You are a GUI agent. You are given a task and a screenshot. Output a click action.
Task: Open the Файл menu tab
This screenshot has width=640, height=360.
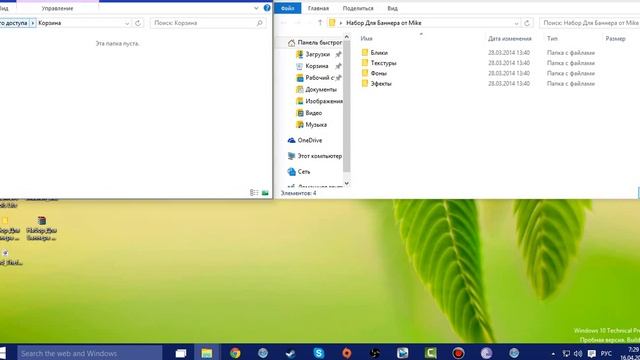coord(287,8)
